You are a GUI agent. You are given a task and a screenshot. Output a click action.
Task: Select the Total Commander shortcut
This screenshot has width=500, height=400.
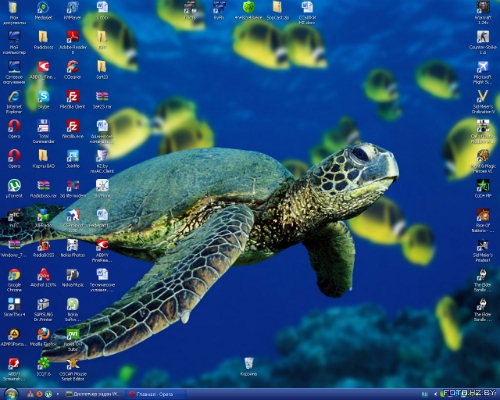pos(43,131)
